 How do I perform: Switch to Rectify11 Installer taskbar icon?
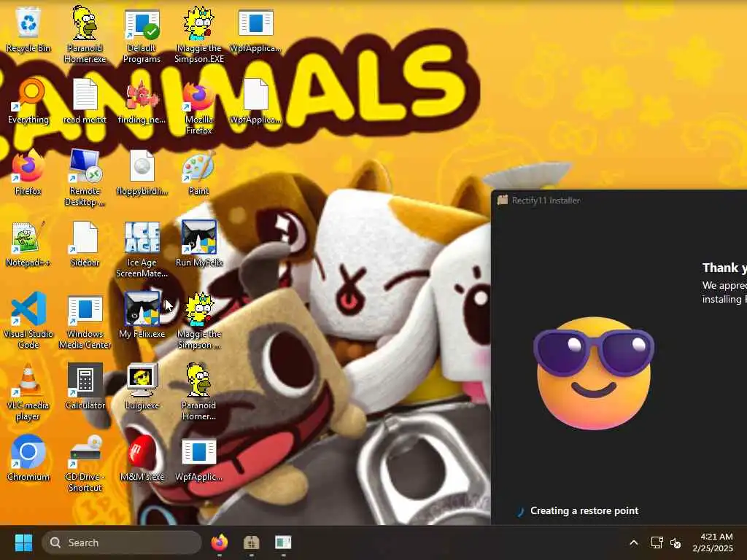tap(251, 542)
